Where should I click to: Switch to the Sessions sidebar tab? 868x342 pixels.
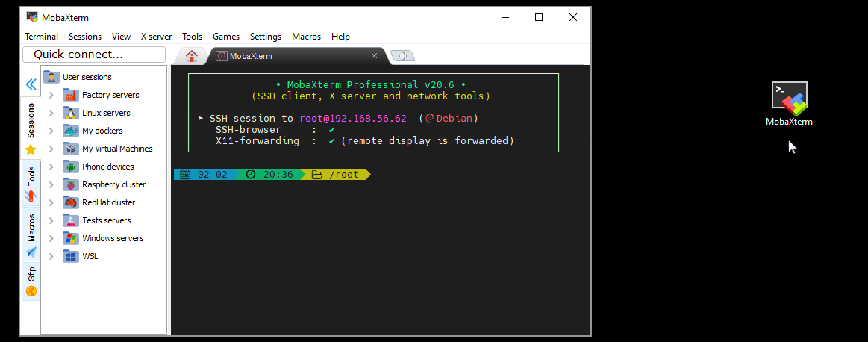(x=31, y=128)
